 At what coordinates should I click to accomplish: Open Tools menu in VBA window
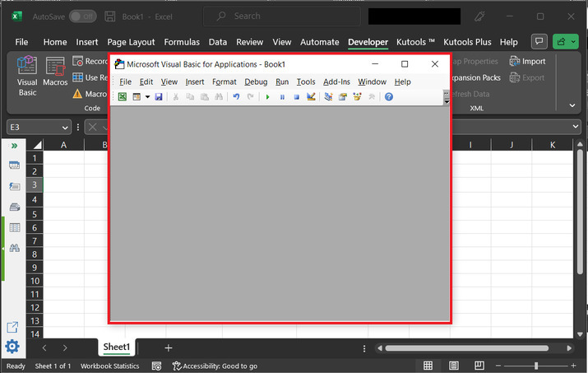306,82
